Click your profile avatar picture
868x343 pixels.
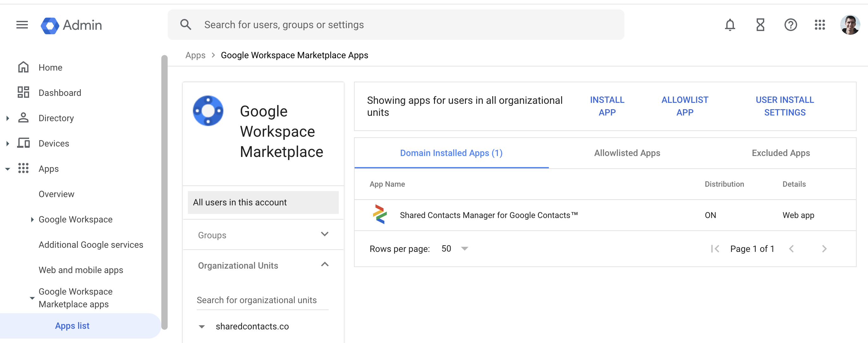pyautogui.click(x=849, y=24)
